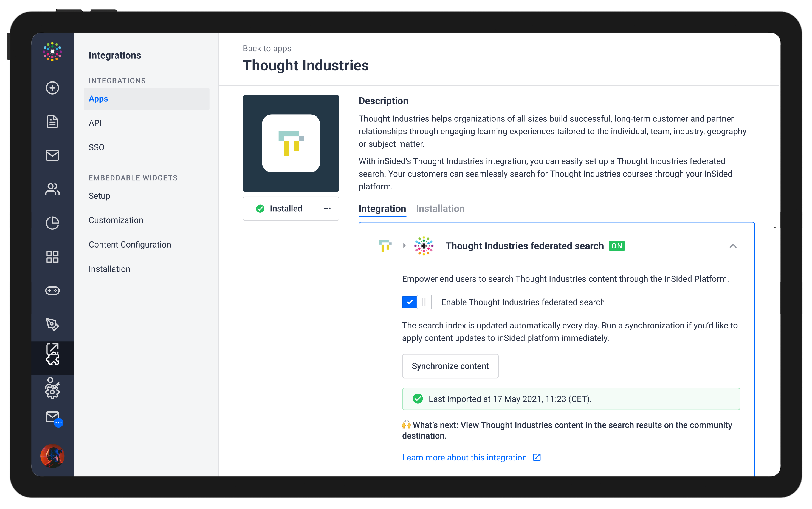Click the inSided logo in sidebar
The height and width of the screenshot is (509, 812).
coord(52,52)
